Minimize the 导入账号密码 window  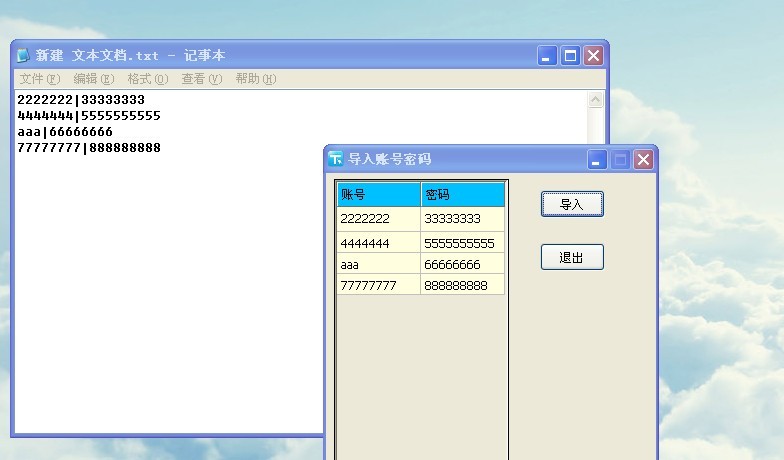[x=596, y=160]
